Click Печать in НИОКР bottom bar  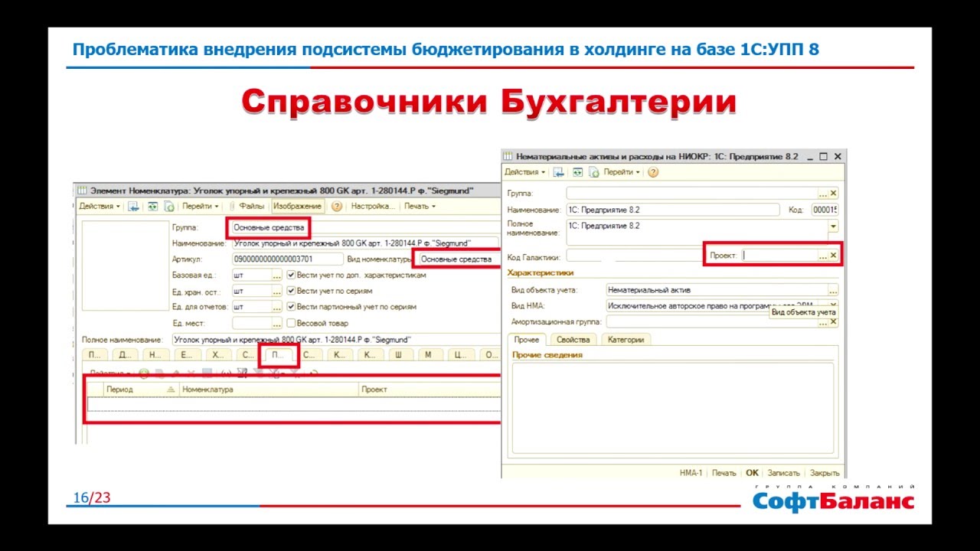pos(724,473)
